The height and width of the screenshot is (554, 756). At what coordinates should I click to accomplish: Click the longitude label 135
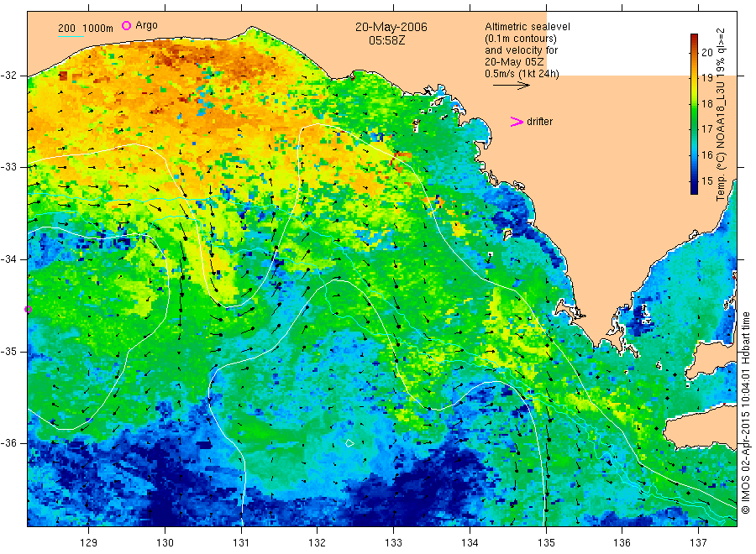click(x=546, y=543)
